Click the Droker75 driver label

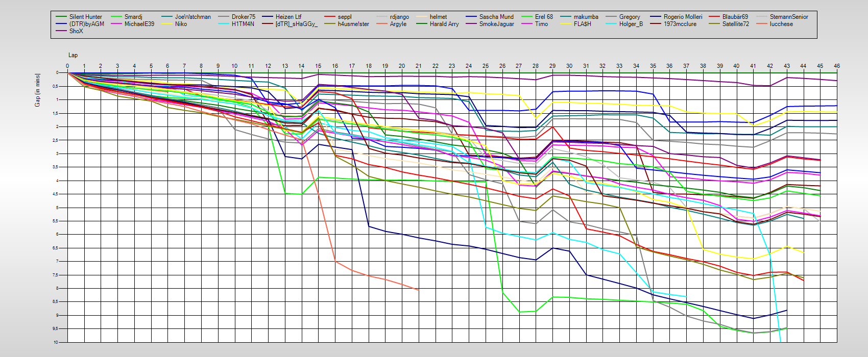pos(243,17)
